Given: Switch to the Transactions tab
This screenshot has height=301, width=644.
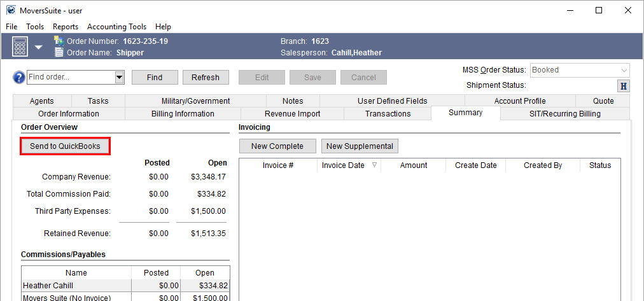Looking at the screenshot, I should pos(388,114).
